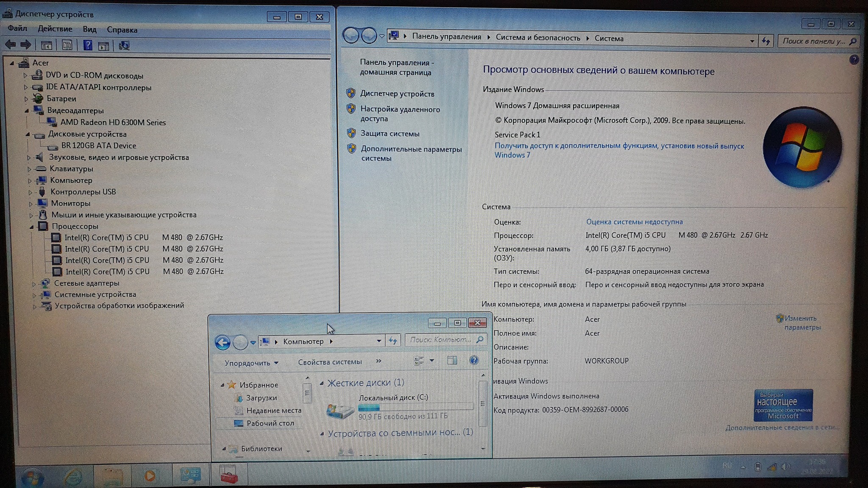Open Дополнительные параметры системы link

[x=411, y=153]
